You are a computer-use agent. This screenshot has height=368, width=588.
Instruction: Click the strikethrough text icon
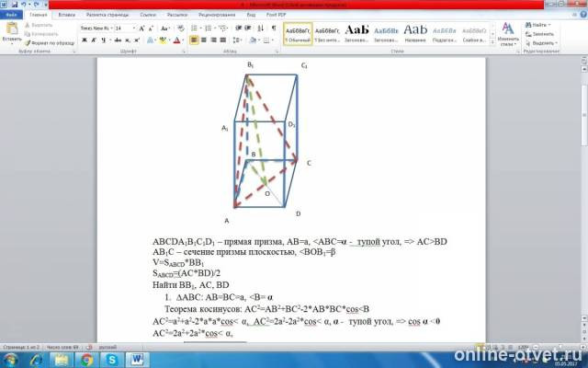click(118, 40)
